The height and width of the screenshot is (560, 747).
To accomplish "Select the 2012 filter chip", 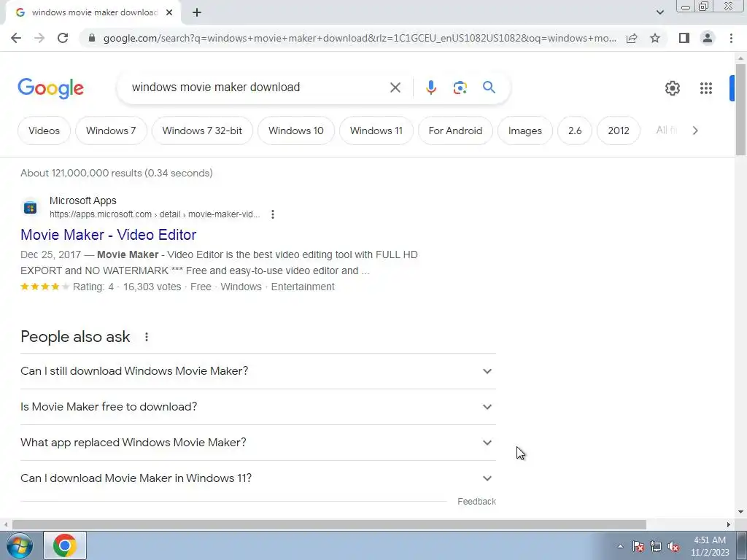I will (x=619, y=131).
